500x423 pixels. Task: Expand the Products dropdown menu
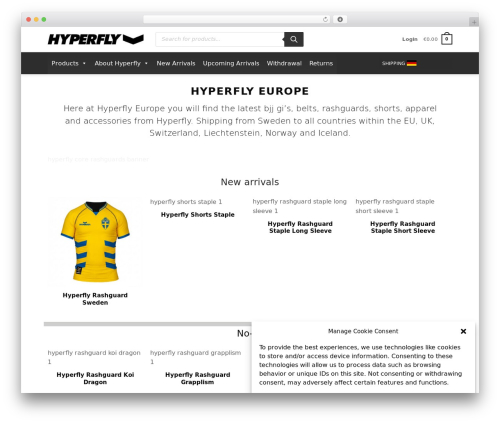click(68, 63)
